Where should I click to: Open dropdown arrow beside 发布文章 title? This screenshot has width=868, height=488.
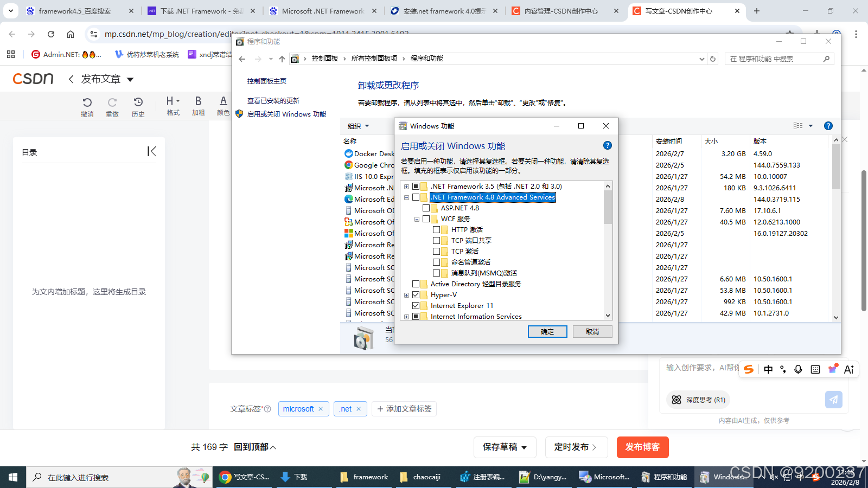point(130,80)
